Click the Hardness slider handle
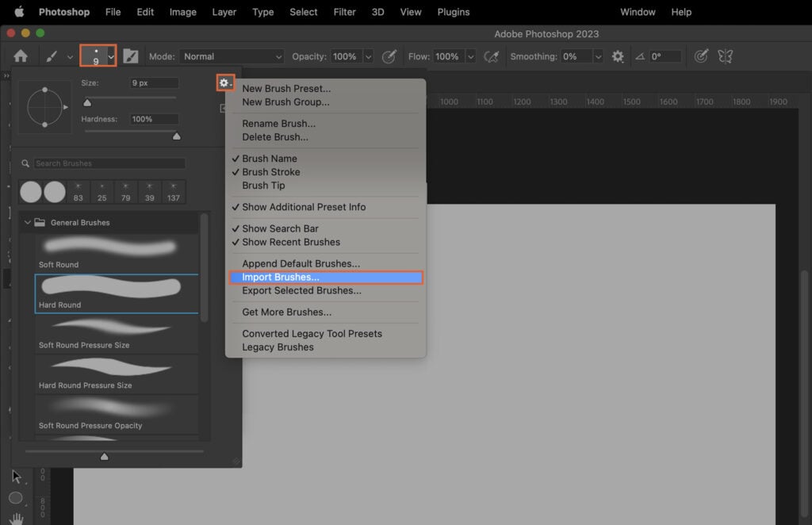The image size is (812, 525). [x=177, y=136]
